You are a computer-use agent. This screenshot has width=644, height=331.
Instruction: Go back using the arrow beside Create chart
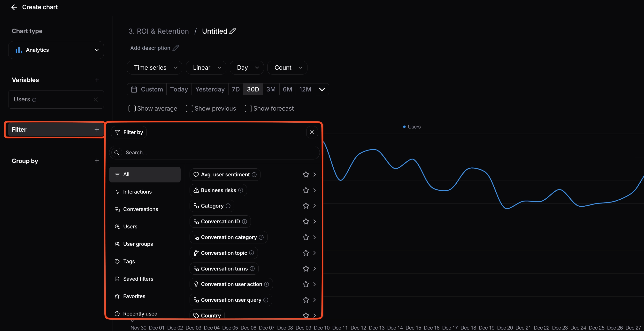14,7
